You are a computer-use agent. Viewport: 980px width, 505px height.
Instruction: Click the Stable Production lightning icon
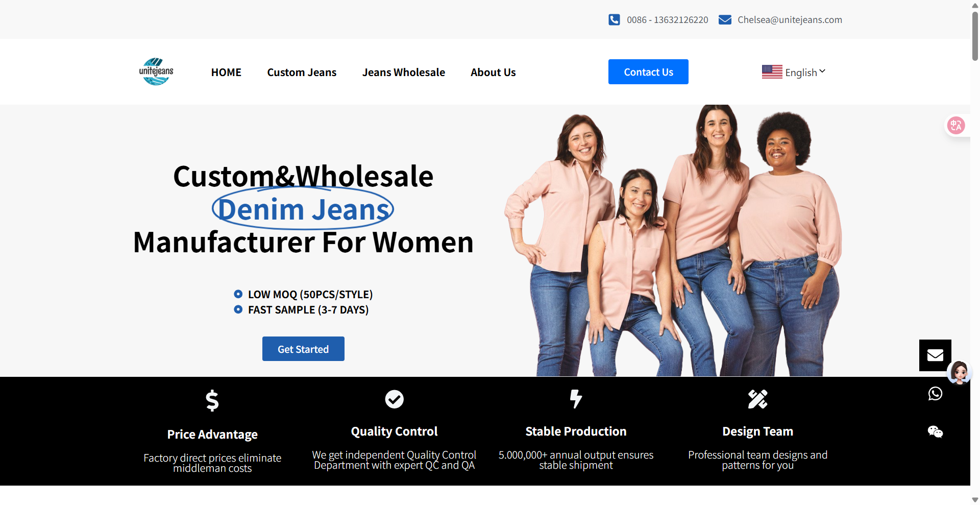pyautogui.click(x=576, y=399)
